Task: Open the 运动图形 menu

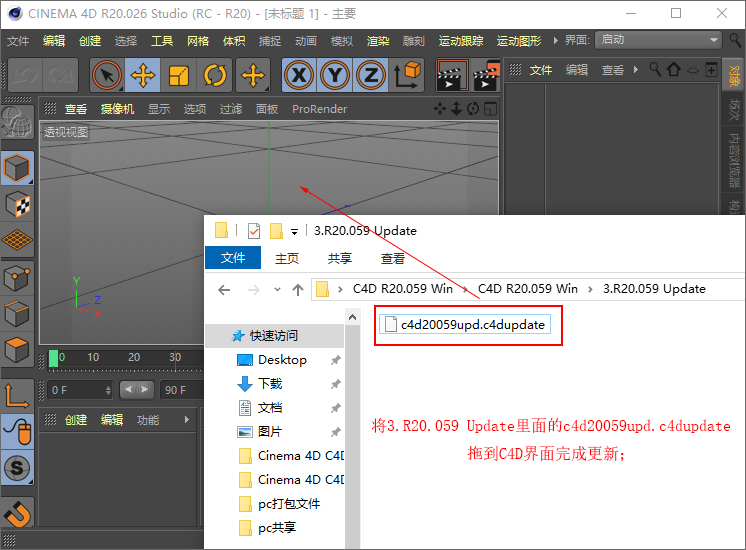Action: (x=519, y=41)
